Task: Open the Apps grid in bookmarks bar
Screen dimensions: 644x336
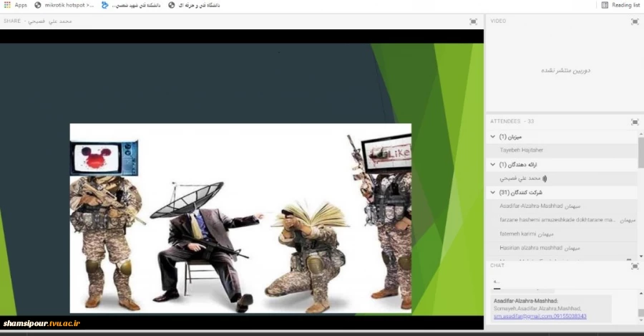Action: click(7, 5)
